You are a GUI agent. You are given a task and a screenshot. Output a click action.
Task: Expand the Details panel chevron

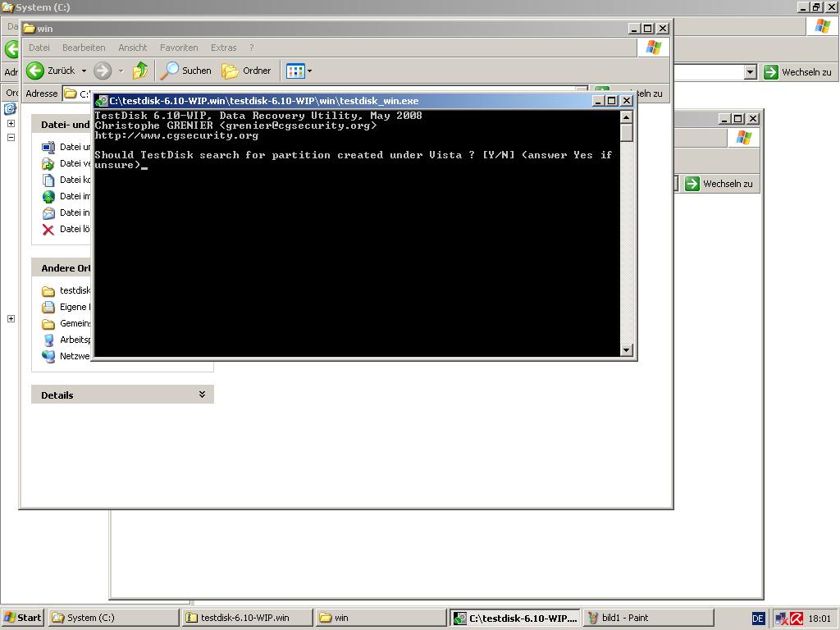click(202, 395)
